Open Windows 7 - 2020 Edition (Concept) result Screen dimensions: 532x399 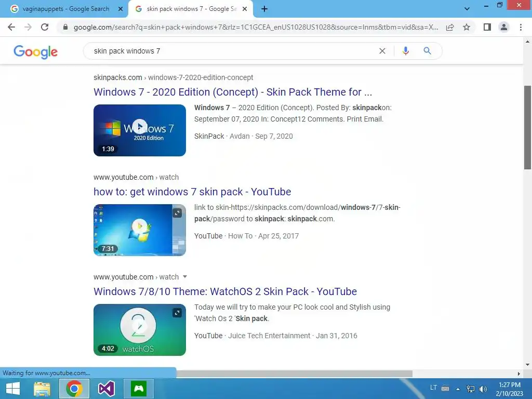click(233, 92)
